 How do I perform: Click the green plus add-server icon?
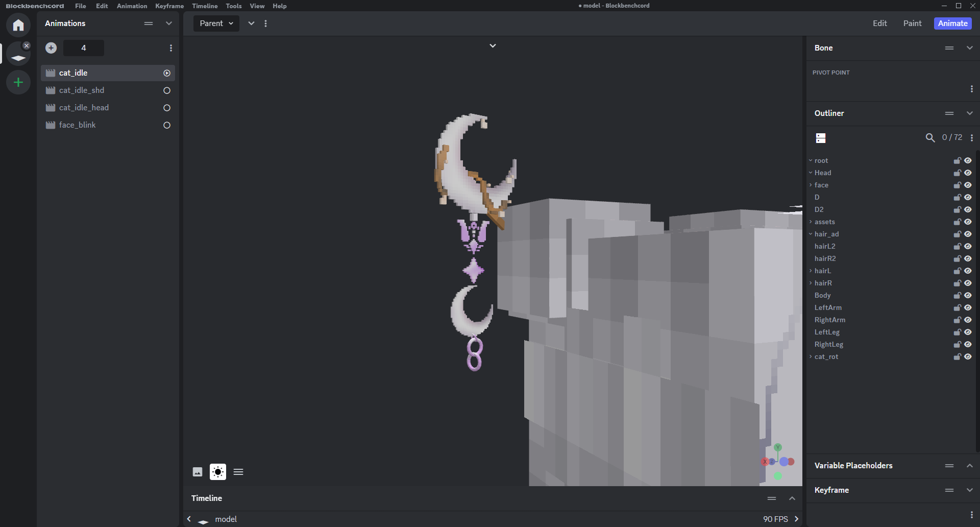18,82
